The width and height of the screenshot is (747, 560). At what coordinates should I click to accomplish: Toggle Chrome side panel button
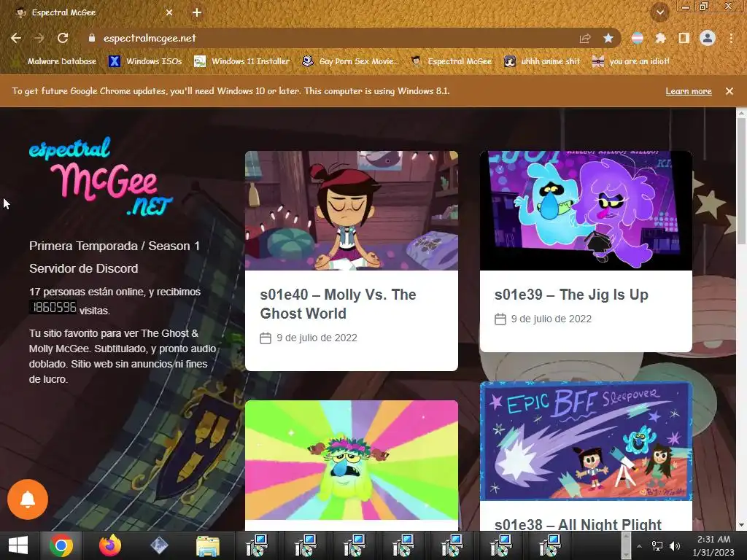684,38
